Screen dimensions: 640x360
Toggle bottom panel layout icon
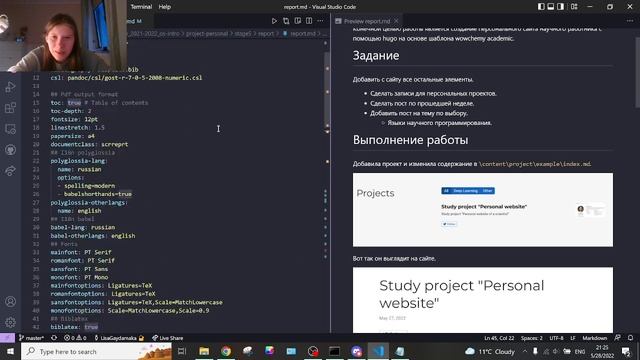tap(551, 7)
